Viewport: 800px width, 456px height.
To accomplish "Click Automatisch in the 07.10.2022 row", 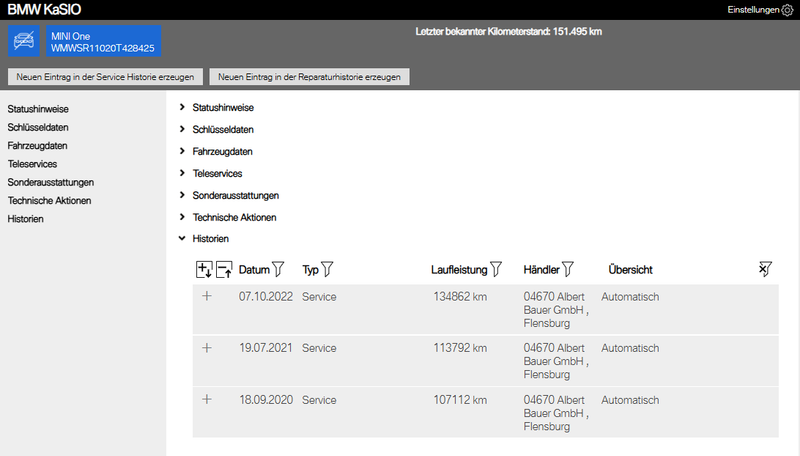I will click(630, 297).
